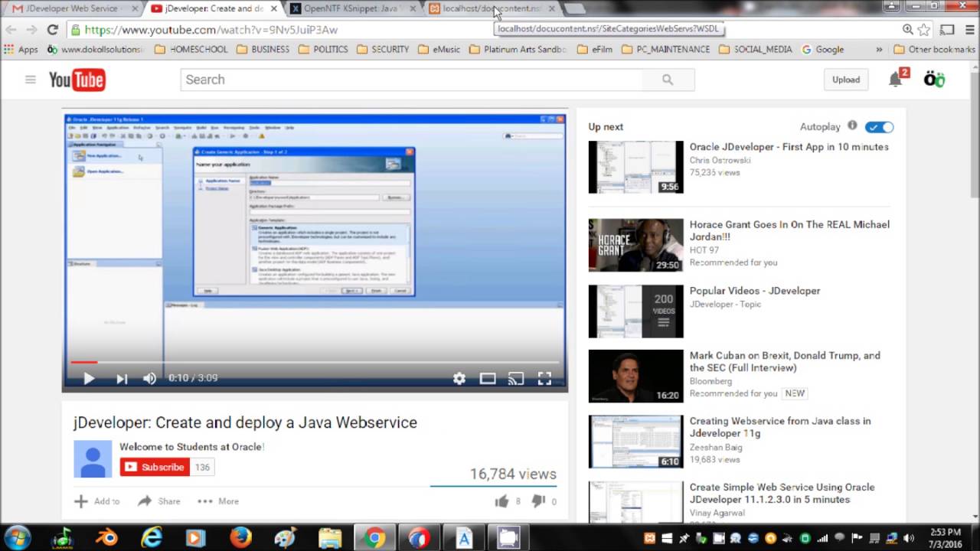The height and width of the screenshot is (551, 980).
Task: Reload the page in Chrome
Action: pos(52,30)
